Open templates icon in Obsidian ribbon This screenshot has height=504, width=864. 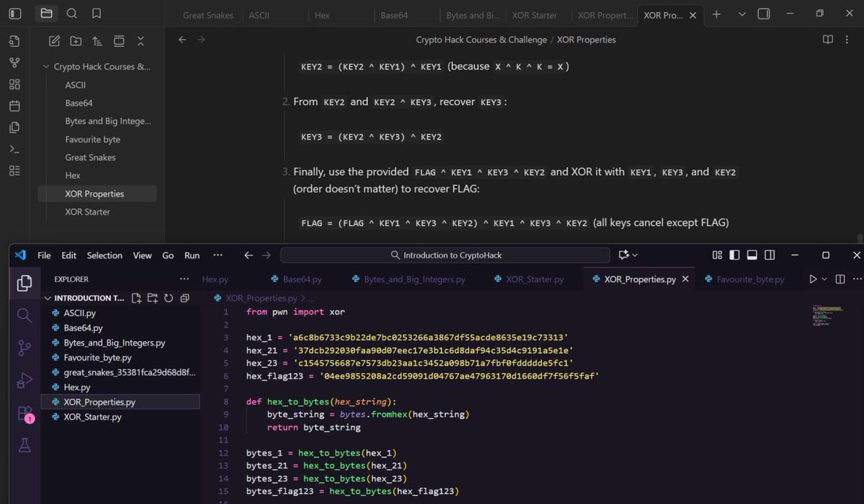pyautogui.click(x=14, y=127)
